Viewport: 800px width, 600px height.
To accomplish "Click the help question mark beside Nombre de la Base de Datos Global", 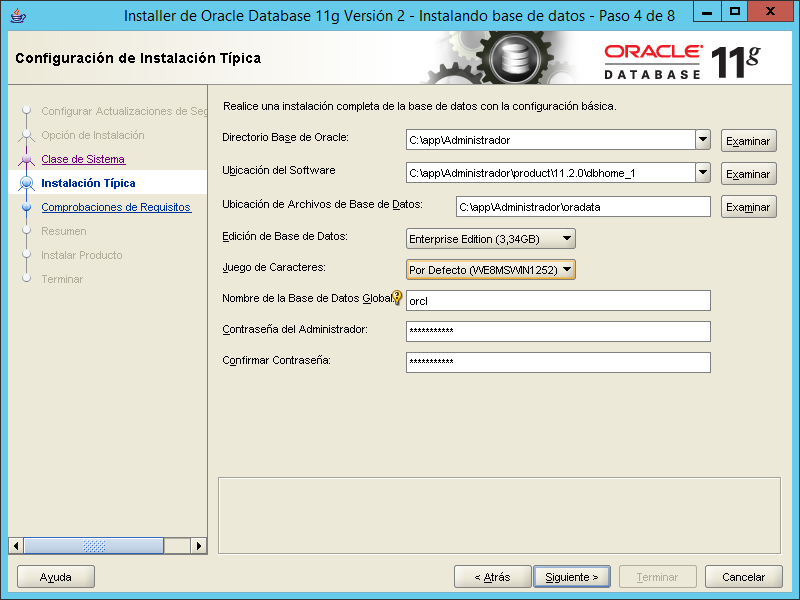I will [x=398, y=297].
